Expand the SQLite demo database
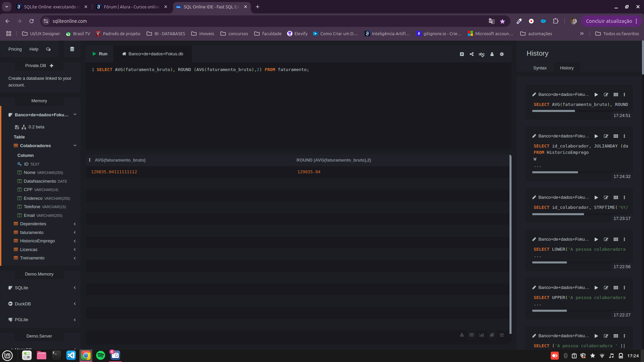The height and width of the screenshot is (362, 644). coord(75,288)
